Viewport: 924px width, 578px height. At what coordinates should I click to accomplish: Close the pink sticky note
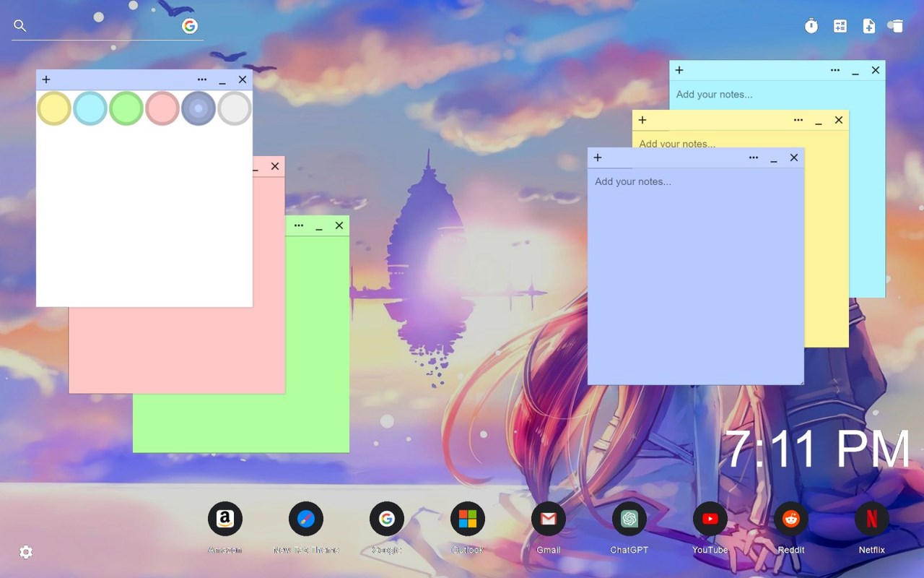(x=275, y=166)
